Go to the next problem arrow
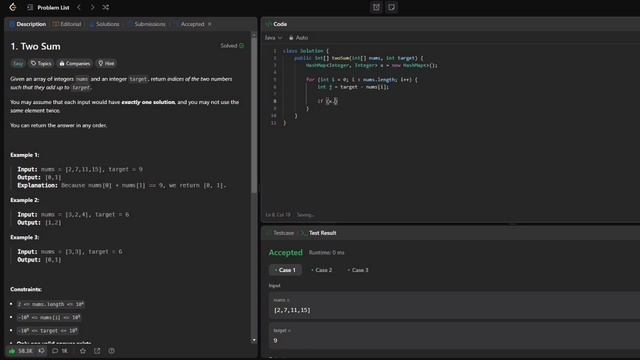Image resolution: width=640 pixels, height=360 pixels. point(92,7)
